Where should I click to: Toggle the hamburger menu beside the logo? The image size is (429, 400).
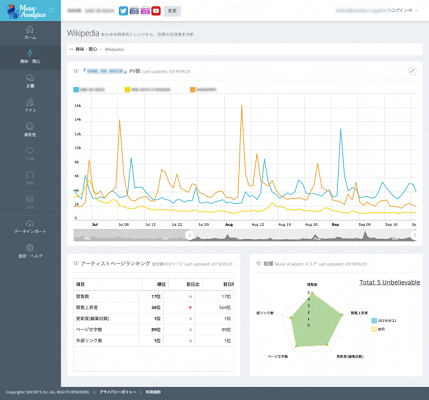pyautogui.click(x=51, y=11)
